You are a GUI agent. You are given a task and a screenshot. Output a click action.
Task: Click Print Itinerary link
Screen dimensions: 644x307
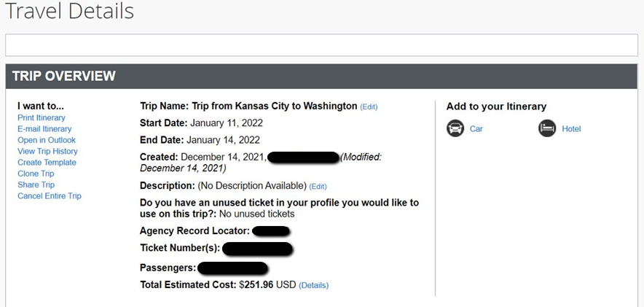(x=41, y=118)
